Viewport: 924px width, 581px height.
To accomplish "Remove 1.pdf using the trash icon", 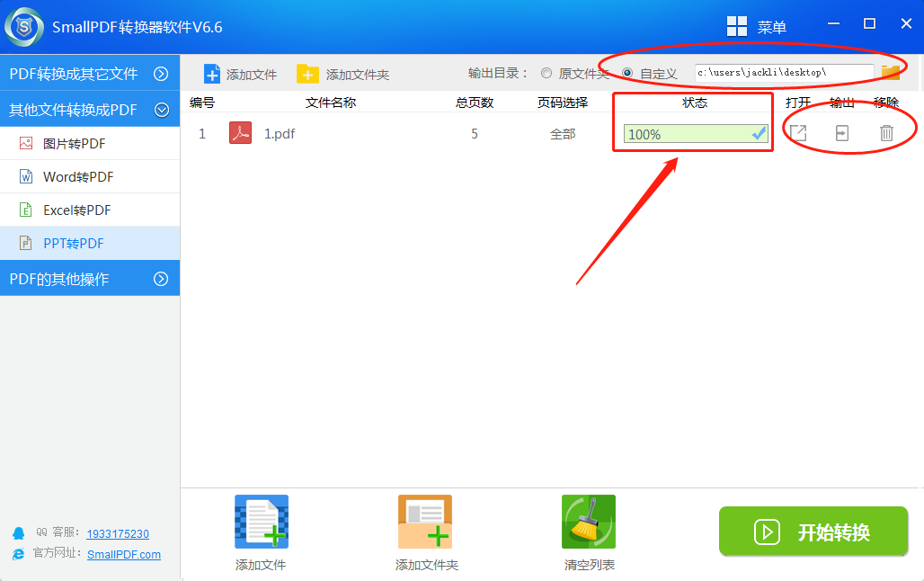I will [x=886, y=133].
